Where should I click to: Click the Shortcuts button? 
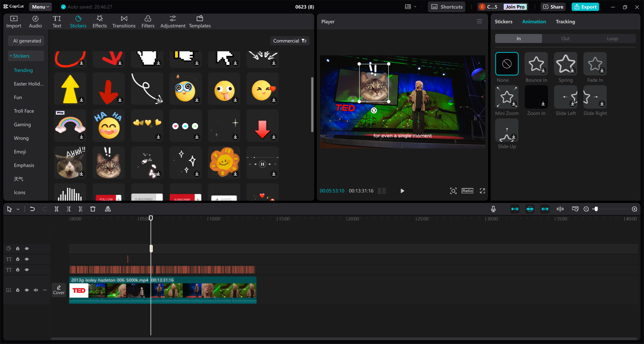[x=447, y=7]
